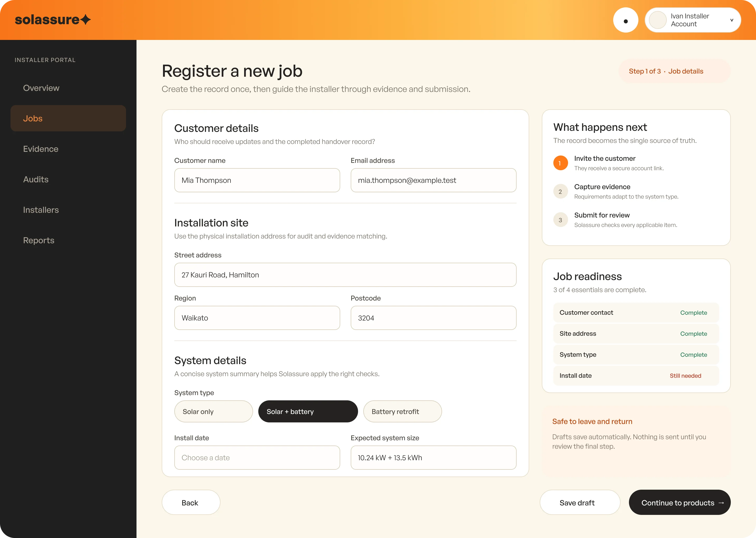Open notifications dot button in header

click(625, 20)
